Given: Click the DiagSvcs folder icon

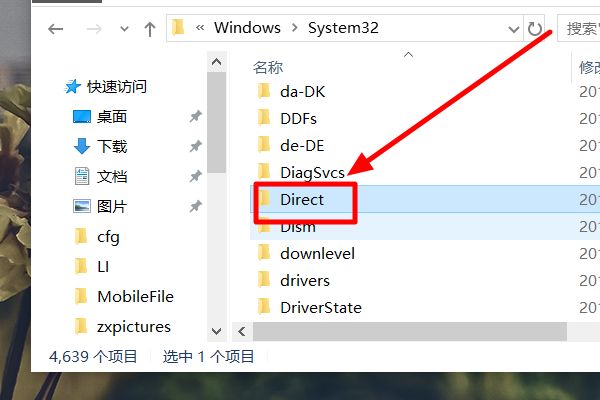Looking at the screenshot, I should [x=264, y=172].
